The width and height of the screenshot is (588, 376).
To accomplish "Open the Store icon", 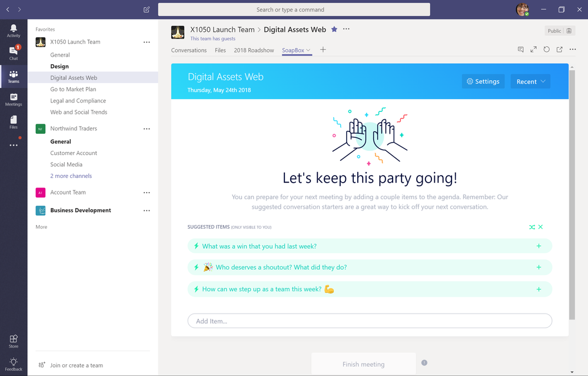I will [14, 341].
